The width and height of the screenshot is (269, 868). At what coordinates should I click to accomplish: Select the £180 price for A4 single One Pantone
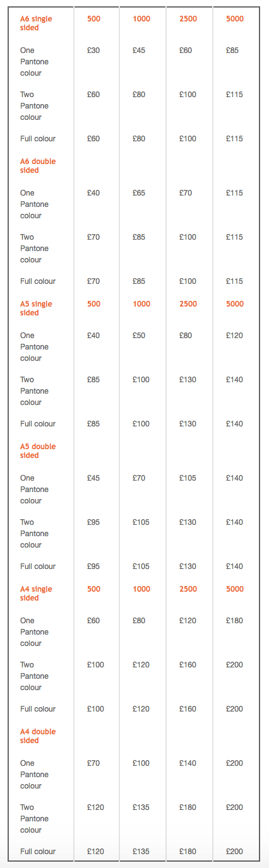pos(234,621)
